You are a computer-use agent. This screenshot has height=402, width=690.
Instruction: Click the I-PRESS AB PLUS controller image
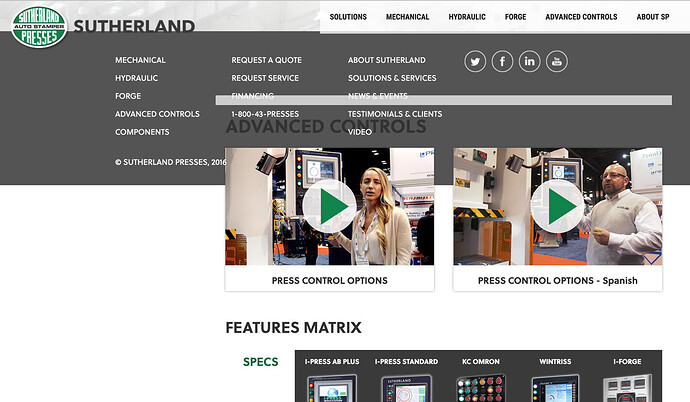[x=332, y=387]
